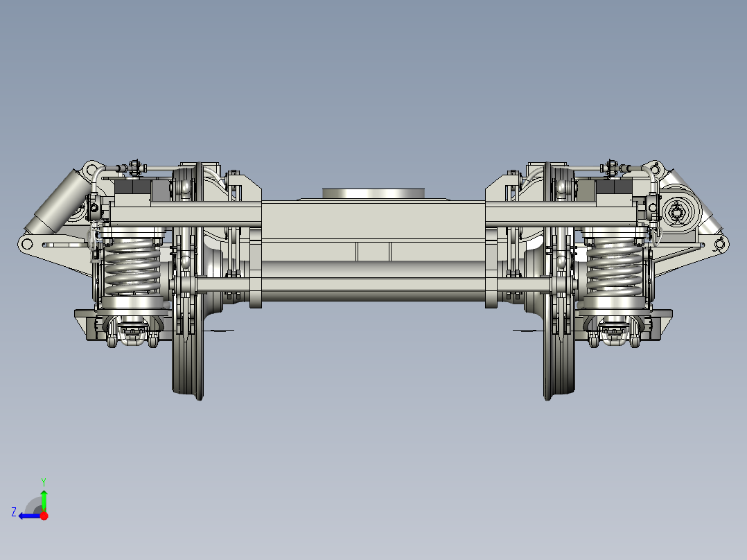Select the right coil spring on the model
The height and width of the screenshot is (560, 747).
[615, 266]
